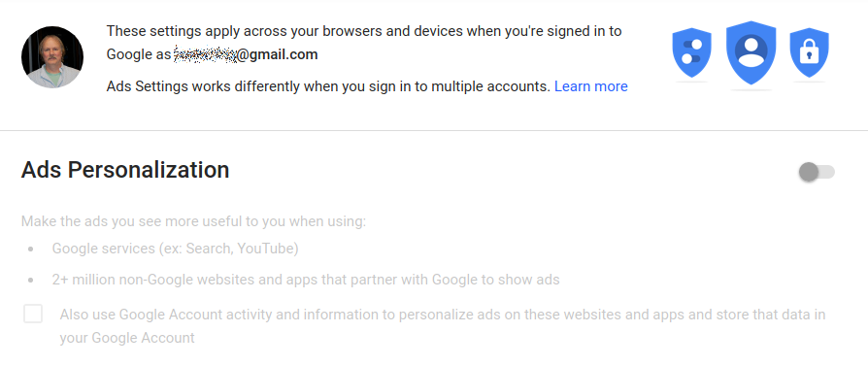This screenshot has width=868, height=366.
Task: Toggle the Ads Personalization switch
Action: [817, 172]
